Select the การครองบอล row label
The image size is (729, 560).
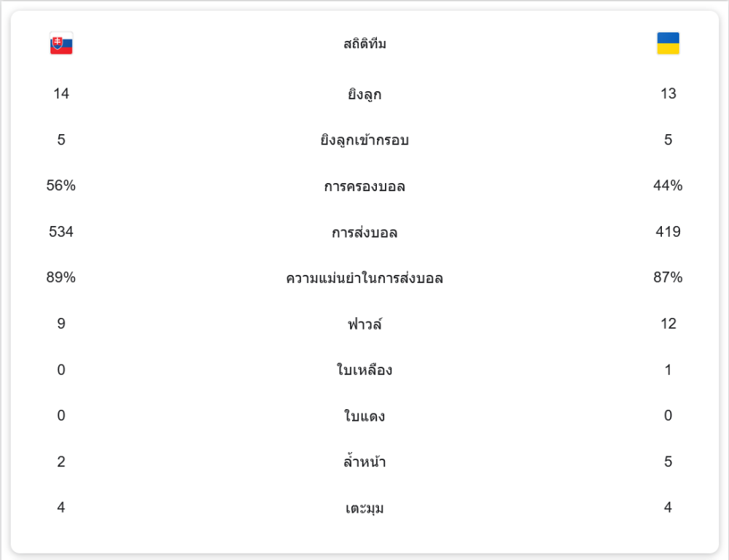point(364,187)
